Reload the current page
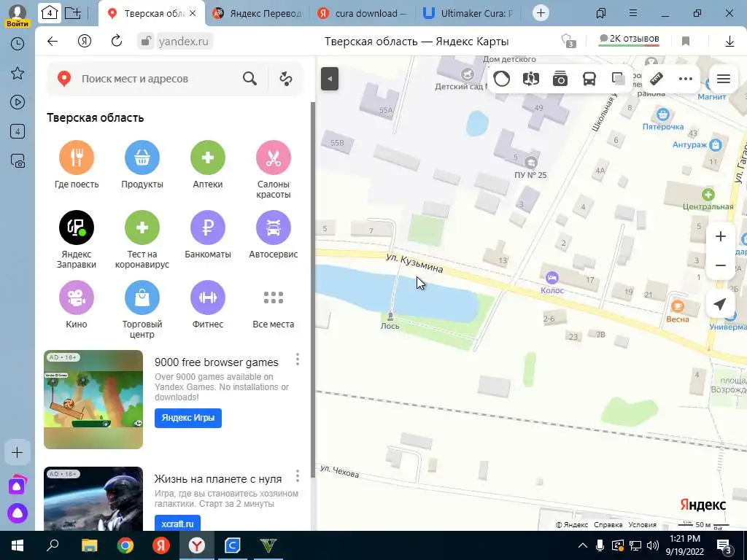Viewport: 747px width, 560px height. click(x=117, y=41)
